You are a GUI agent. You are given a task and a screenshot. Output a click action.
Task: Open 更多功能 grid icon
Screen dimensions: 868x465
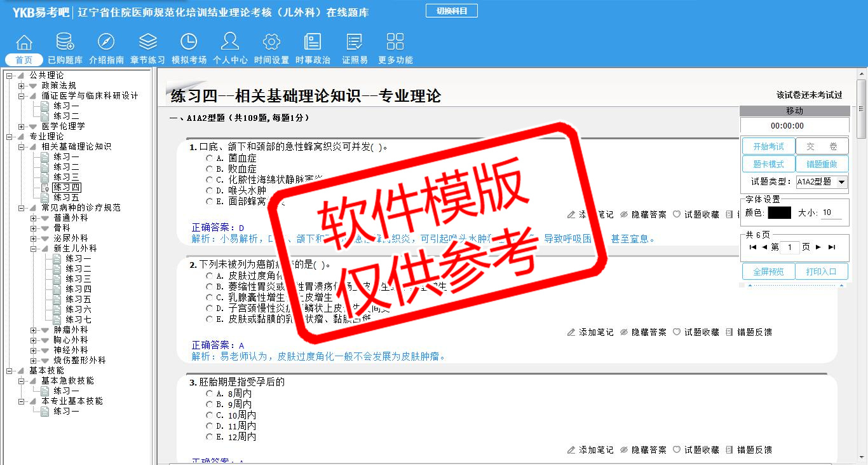point(395,43)
